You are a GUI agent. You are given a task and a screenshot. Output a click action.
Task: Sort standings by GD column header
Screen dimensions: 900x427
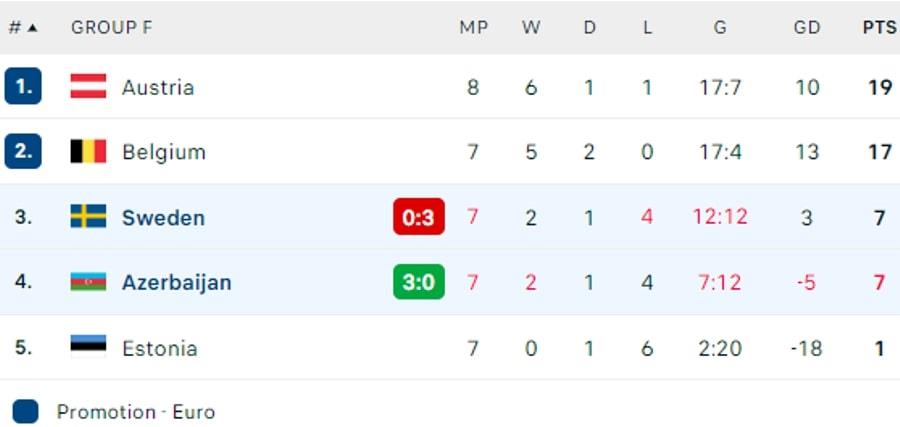pyautogui.click(x=806, y=28)
